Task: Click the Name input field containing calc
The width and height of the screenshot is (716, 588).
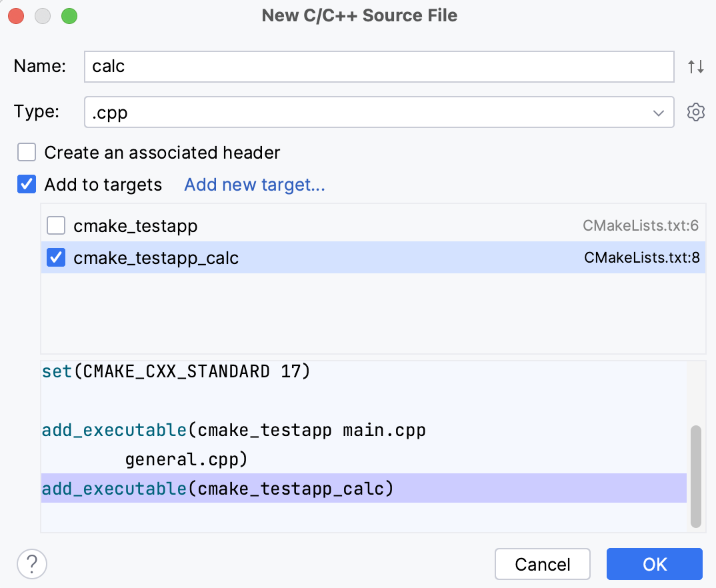Action: click(379, 67)
